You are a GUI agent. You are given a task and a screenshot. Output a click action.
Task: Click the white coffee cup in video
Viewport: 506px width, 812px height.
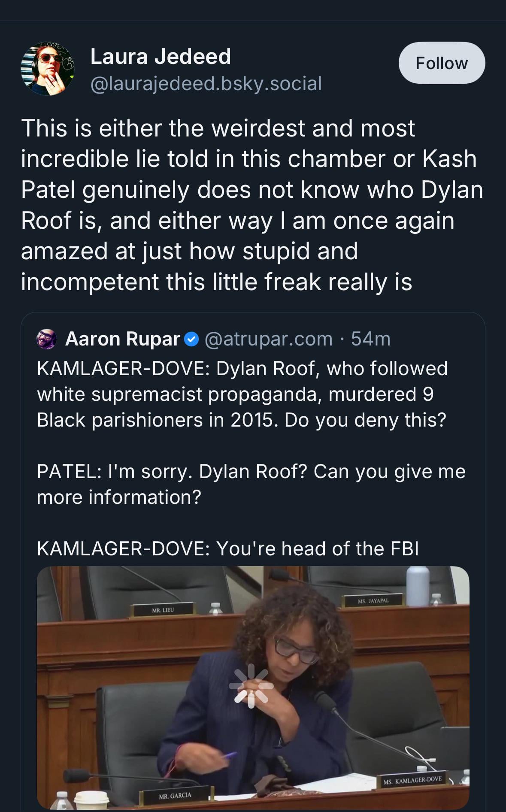coord(91,800)
